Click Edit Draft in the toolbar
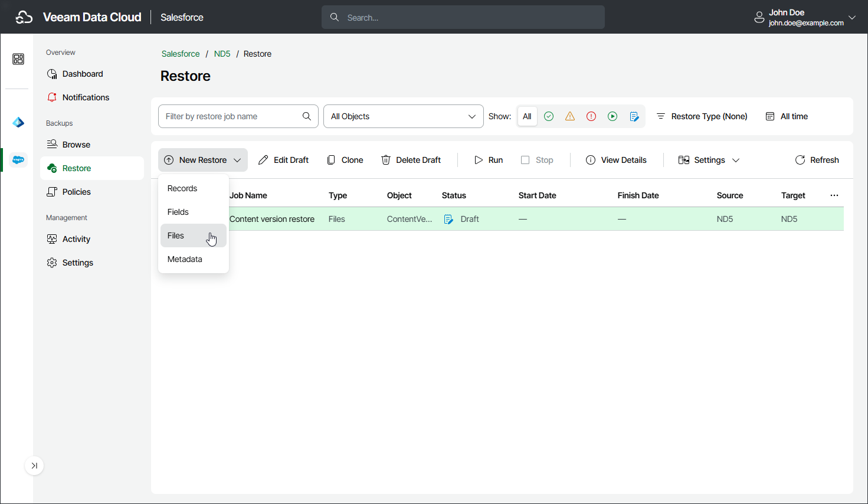868x504 pixels. tap(283, 160)
